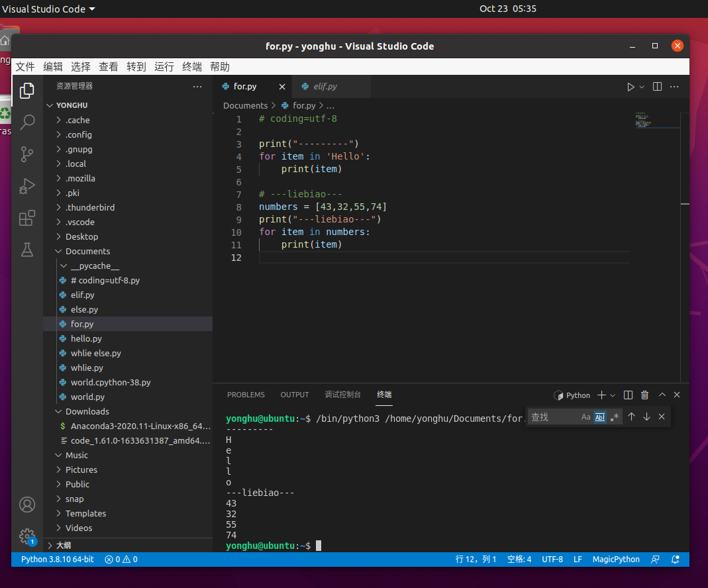Click Python 3.8.10 64-bit interpreter selector
Image resolution: width=708 pixels, height=588 pixels.
point(58,560)
